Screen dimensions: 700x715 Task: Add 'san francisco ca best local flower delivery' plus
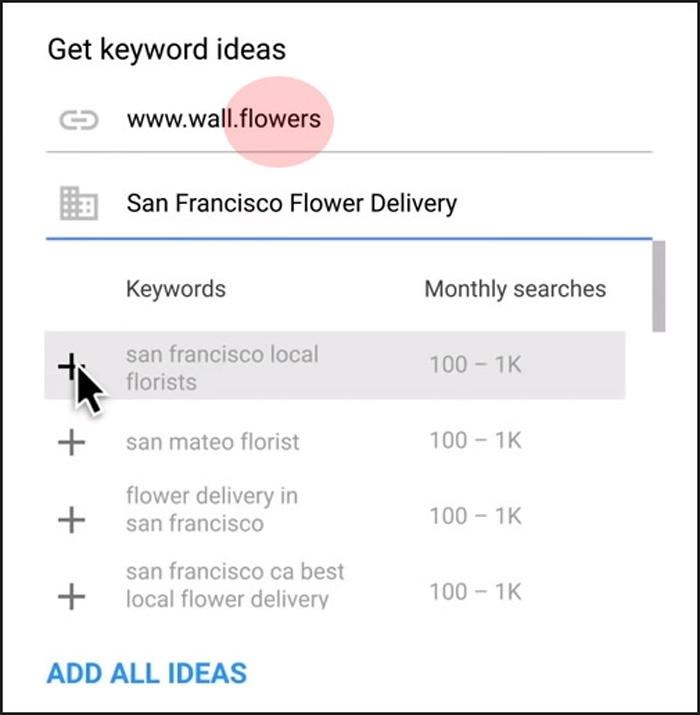(72, 596)
